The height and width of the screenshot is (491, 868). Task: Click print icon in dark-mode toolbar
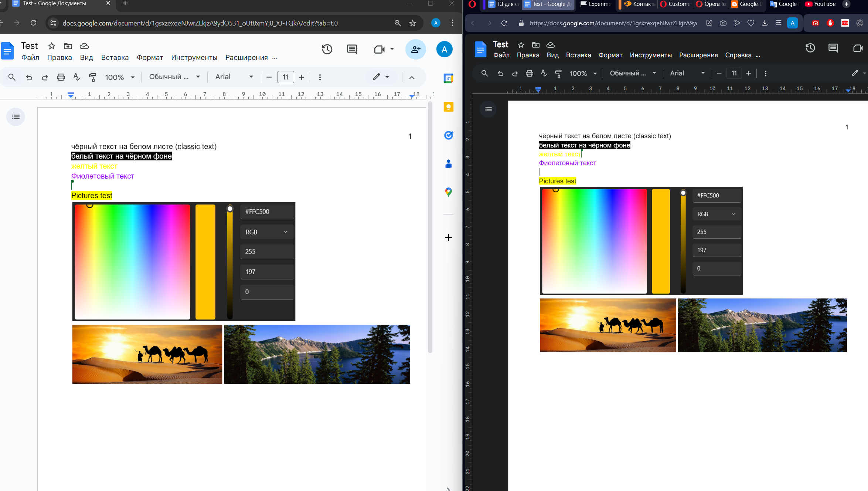click(x=529, y=74)
